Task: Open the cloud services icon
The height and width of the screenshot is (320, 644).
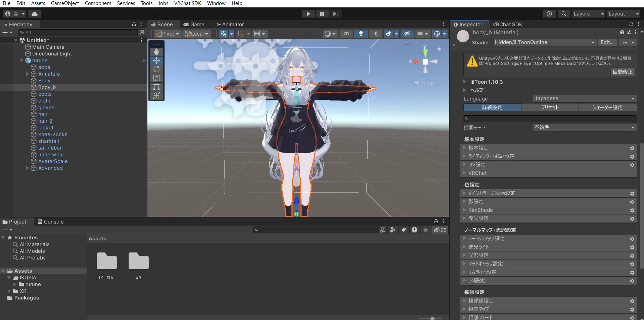Action: click(x=35, y=14)
